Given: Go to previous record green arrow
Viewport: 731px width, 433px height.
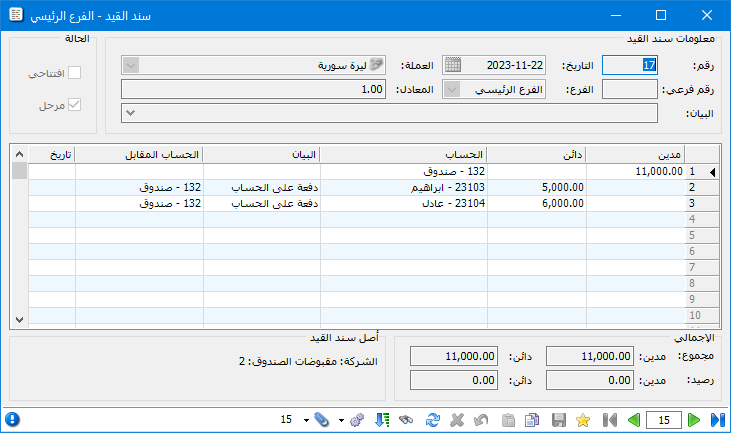Looking at the screenshot, I should point(634,420).
